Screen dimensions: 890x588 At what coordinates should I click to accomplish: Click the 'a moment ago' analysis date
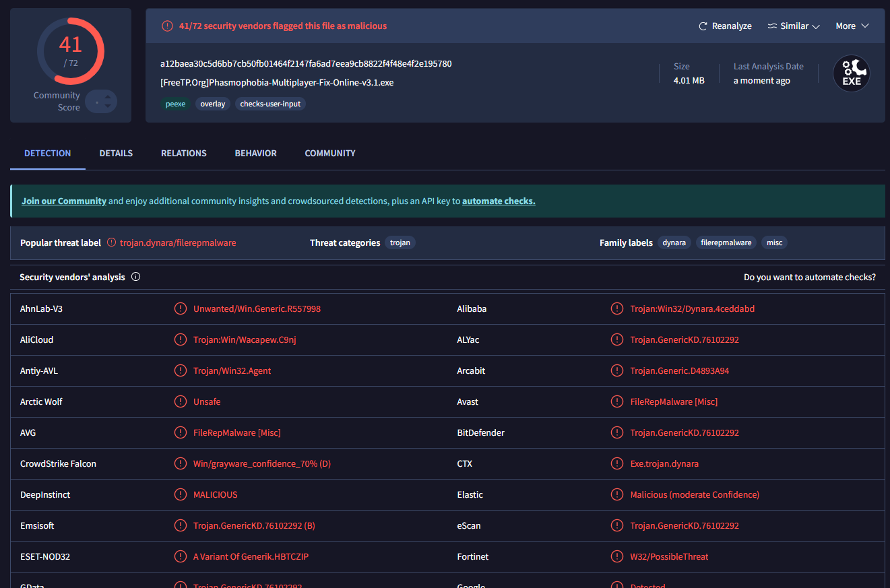pos(762,81)
